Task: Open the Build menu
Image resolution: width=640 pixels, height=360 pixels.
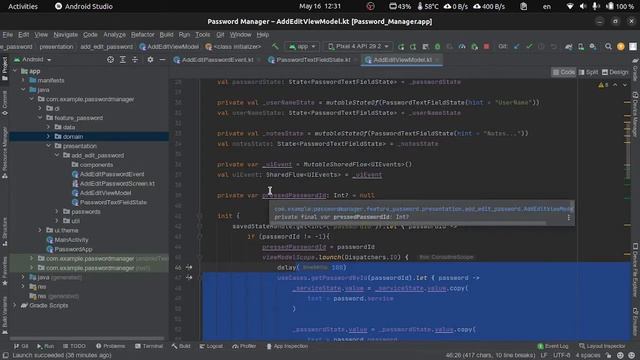Action: 166,35
